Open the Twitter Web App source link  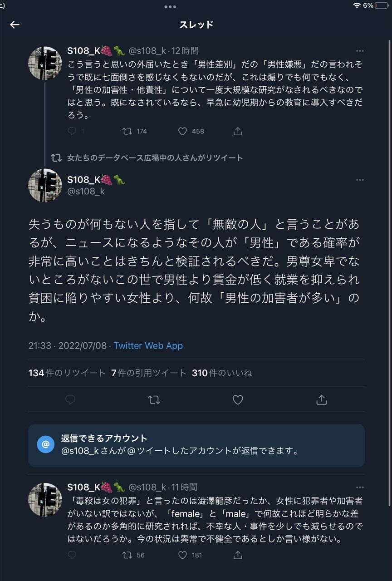(x=148, y=345)
